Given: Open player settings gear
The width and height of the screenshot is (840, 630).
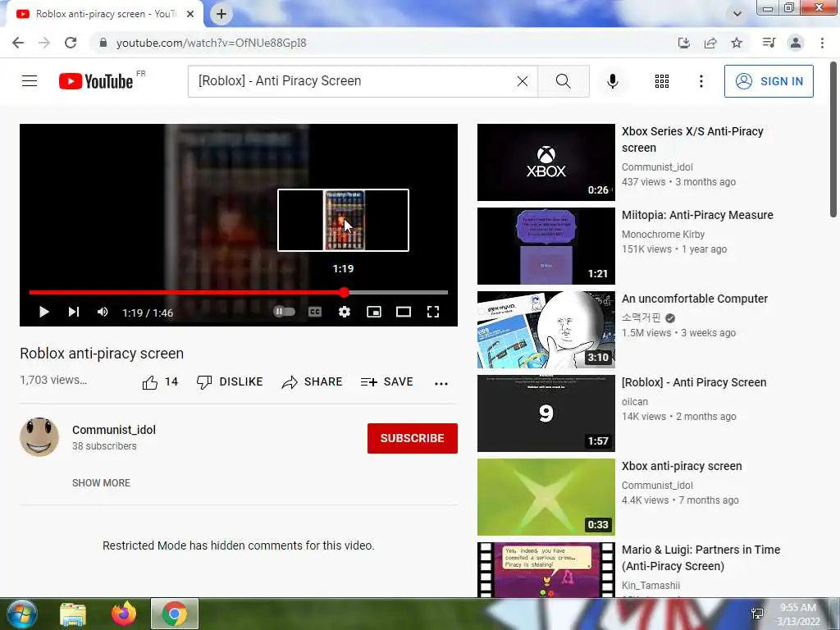Looking at the screenshot, I should point(345,312).
